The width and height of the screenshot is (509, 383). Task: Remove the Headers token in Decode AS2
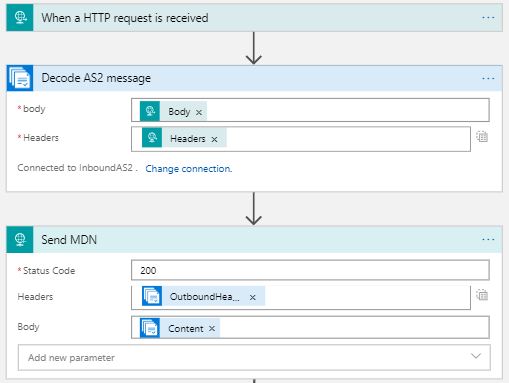214,139
